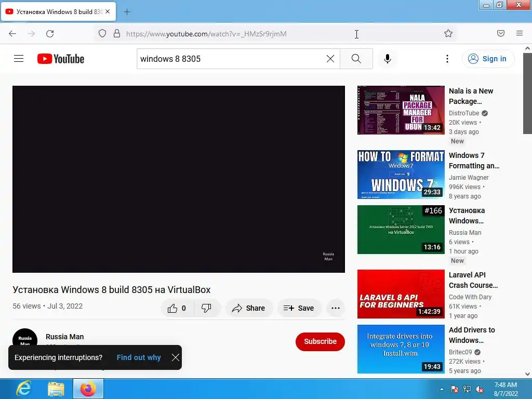Image resolution: width=532 pixels, height=399 pixels.
Task: Open the Code With Dary channel name
Action: click(470, 297)
